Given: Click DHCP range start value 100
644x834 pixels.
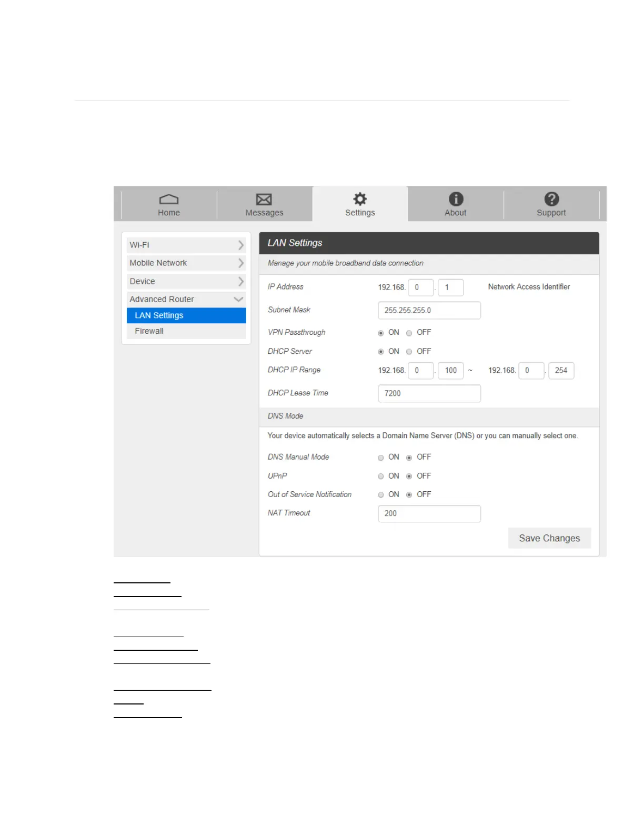Looking at the screenshot, I should pos(451,371).
